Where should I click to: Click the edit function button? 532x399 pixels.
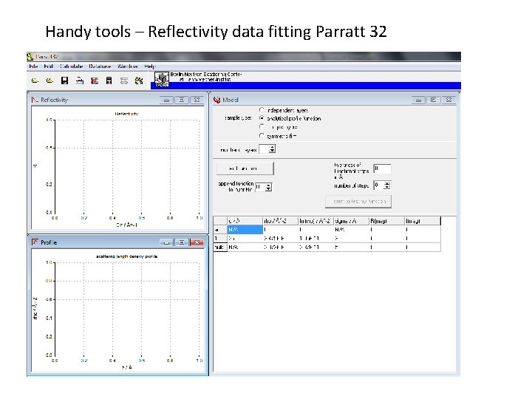pos(245,168)
